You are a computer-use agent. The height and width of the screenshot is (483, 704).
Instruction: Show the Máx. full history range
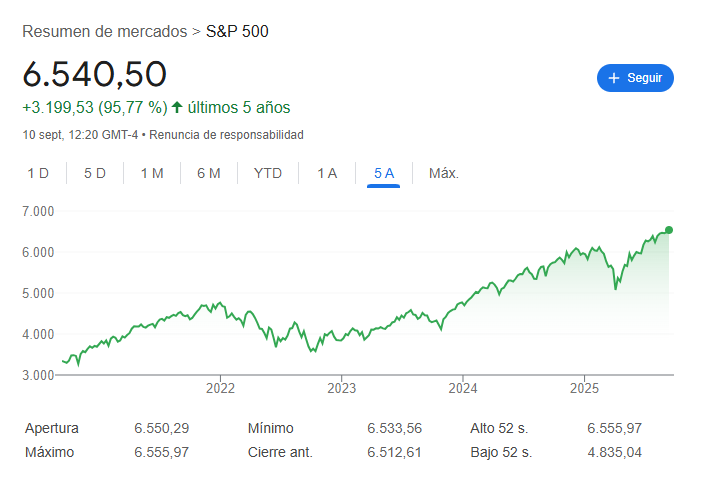click(444, 173)
